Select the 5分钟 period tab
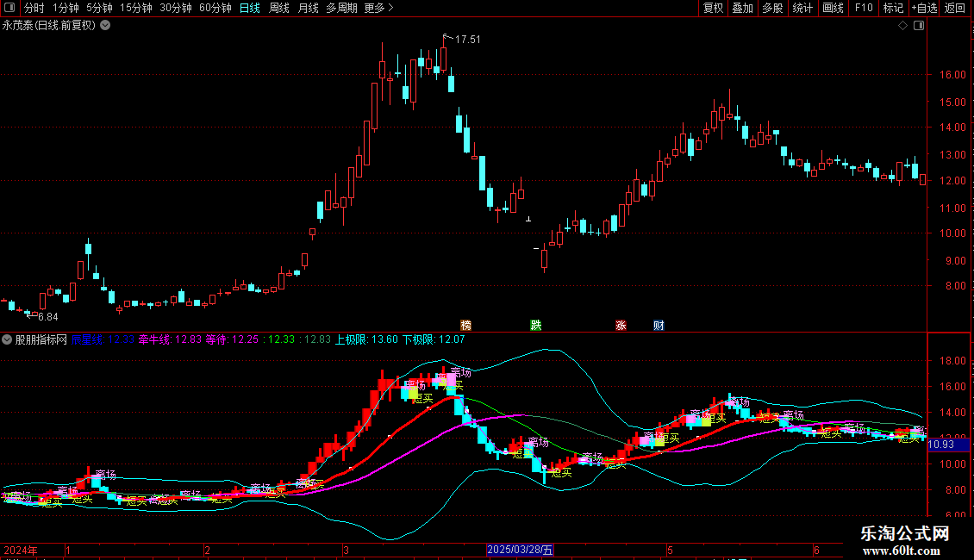This screenshot has width=974, height=560. [x=99, y=8]
